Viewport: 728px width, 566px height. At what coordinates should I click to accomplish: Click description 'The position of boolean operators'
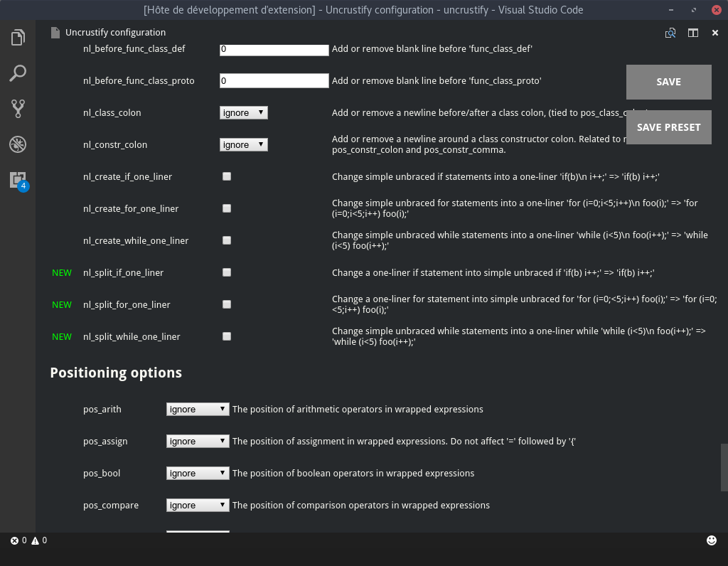coord(353,473)
